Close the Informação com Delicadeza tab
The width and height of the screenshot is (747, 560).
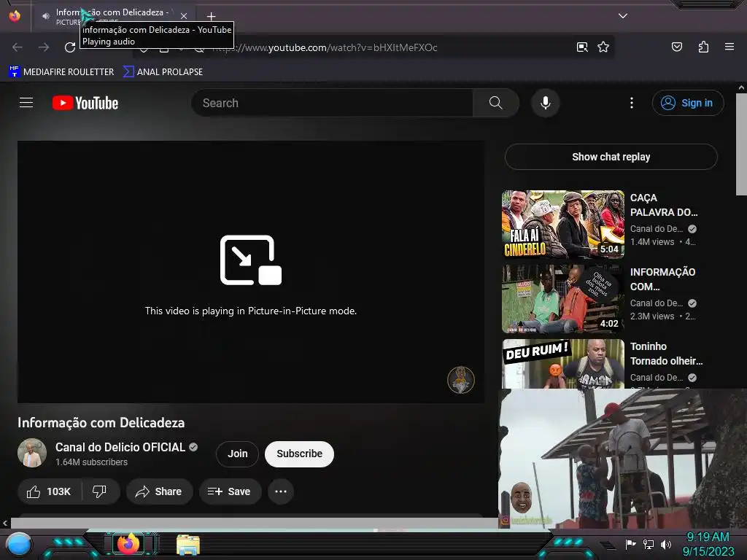click(184, 16)
